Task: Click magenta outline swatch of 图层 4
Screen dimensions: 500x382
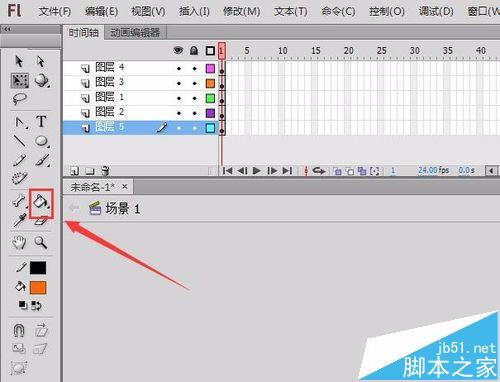Action: click(210, 69)
